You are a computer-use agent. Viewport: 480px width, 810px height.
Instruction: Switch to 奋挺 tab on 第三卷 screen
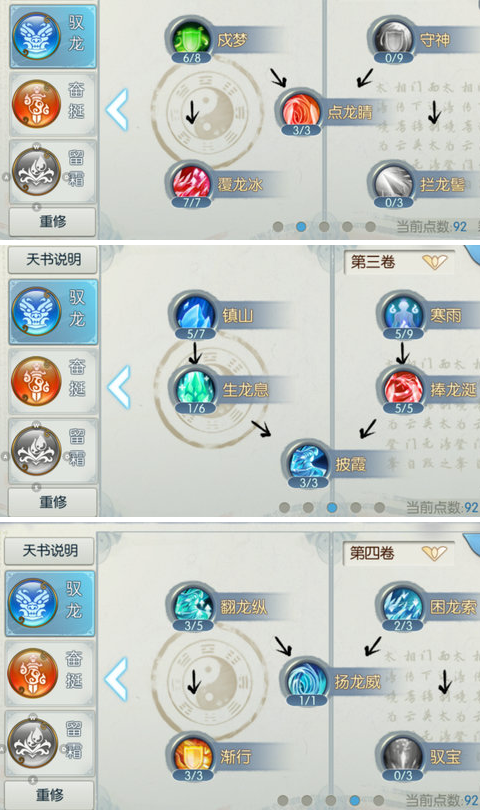click(x=53, y=381)
